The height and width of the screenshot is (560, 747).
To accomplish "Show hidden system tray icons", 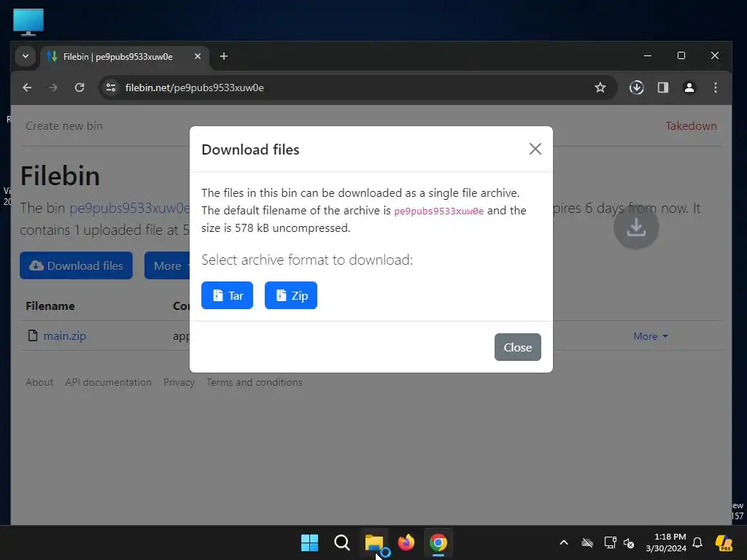I will tap(564, 542).
